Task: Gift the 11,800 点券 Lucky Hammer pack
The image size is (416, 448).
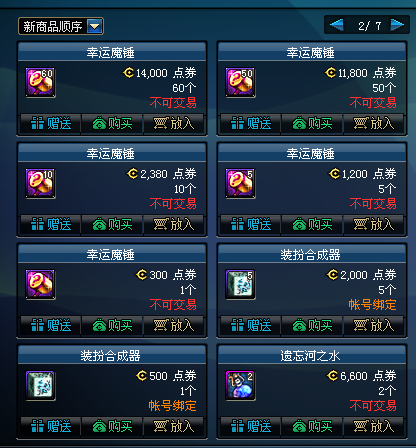Action: click(x=251, y=124)
